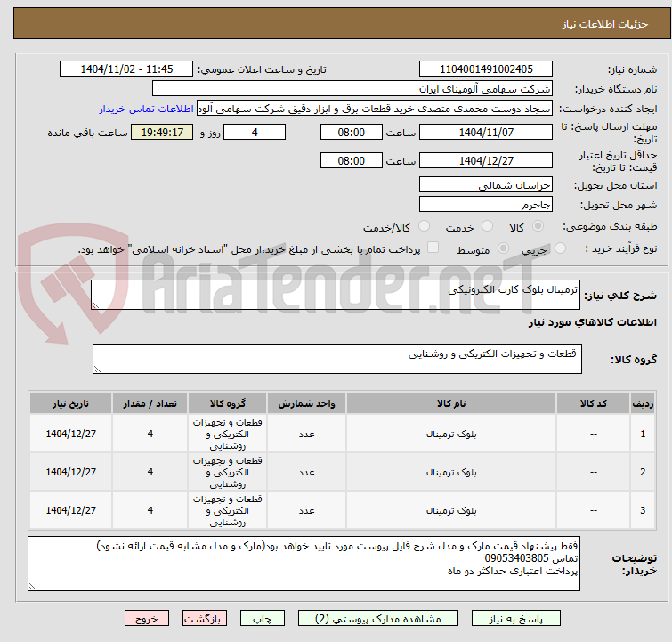The width and height of the screenshot is (672, 642).
Task: Click the جاجرم city field
Action: tap(486, 205)
